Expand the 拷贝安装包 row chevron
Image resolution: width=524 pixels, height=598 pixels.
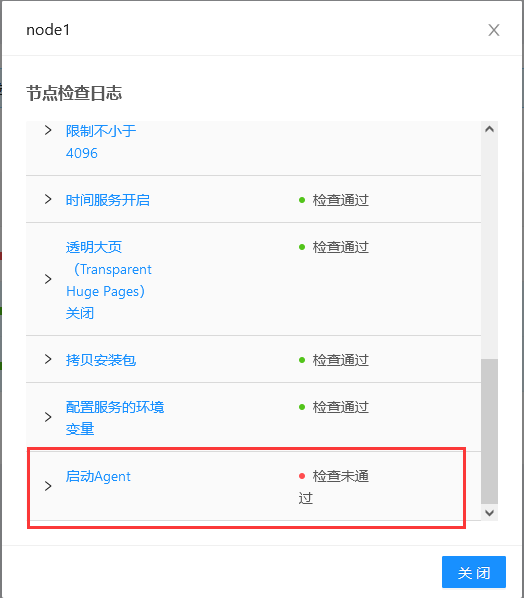point(48,359)
